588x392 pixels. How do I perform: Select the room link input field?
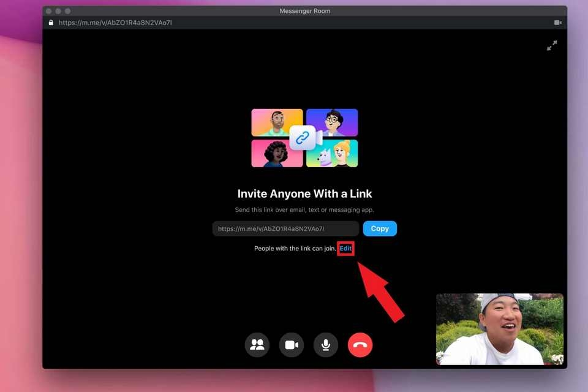(x=285, y=228)
